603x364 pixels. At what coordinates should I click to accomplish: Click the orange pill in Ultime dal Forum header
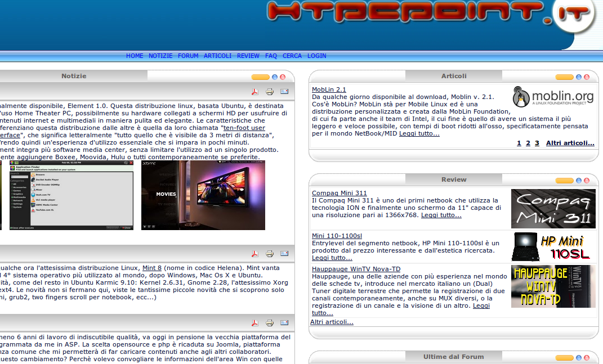click(x=565, y=357)
